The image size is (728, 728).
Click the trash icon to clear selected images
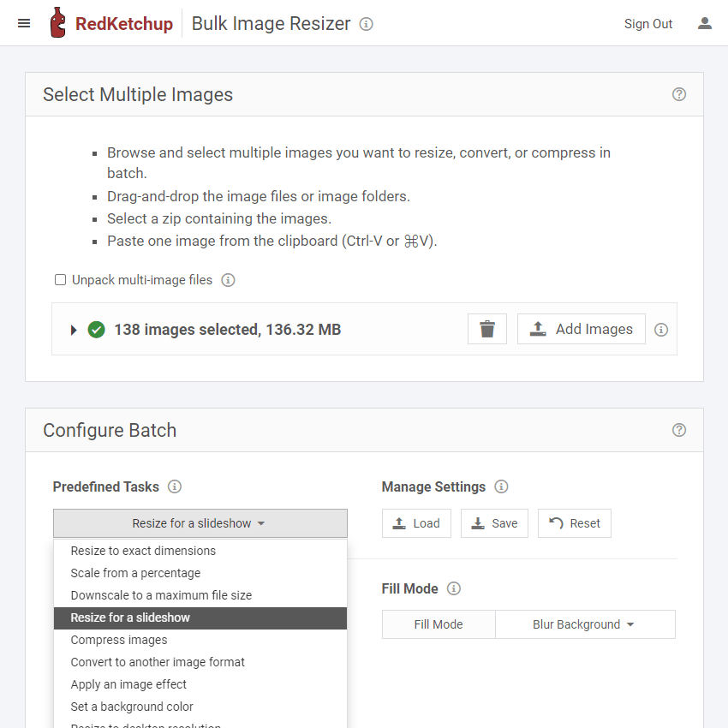[486, 329]
